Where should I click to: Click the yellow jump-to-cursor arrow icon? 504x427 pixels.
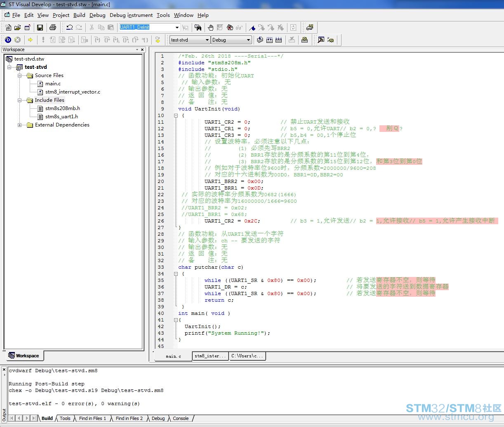(x=158, y=40)
